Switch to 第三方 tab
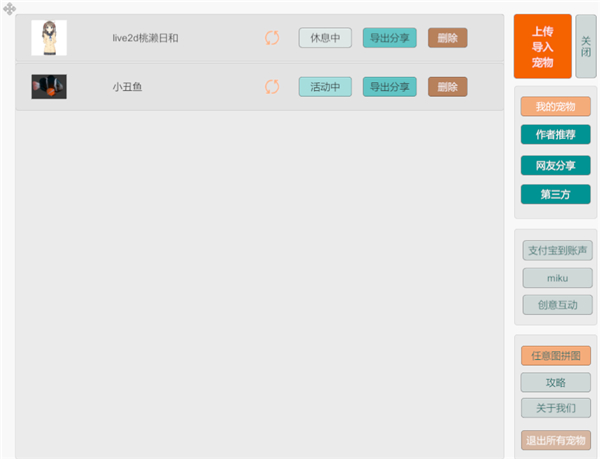 click(555, 194)
